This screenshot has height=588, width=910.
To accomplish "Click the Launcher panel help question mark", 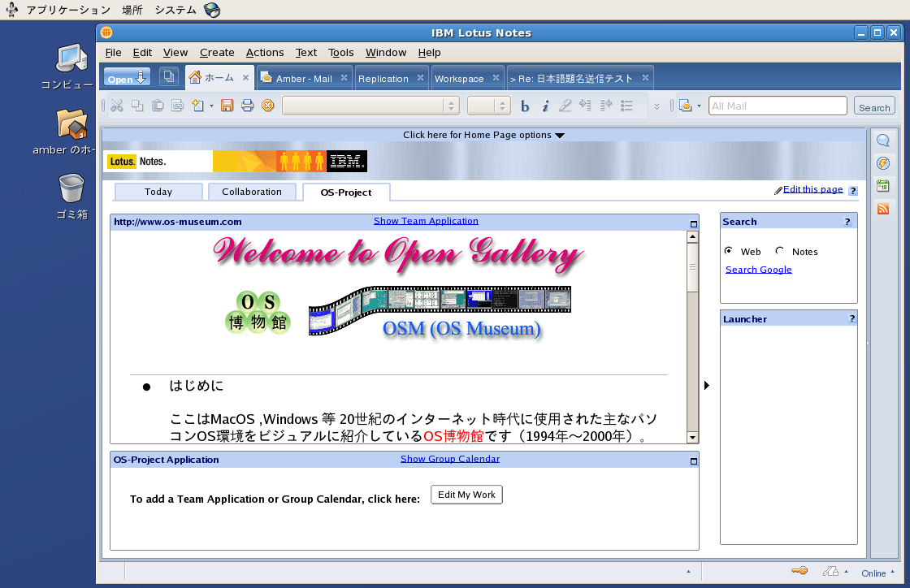I will click(852, 318).
